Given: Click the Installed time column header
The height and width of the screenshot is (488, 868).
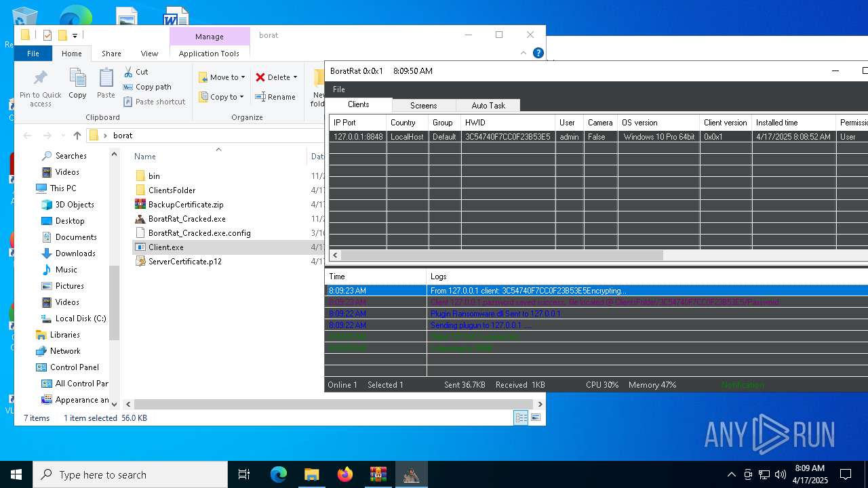Looking at the screenshot, I should [793, 123].
